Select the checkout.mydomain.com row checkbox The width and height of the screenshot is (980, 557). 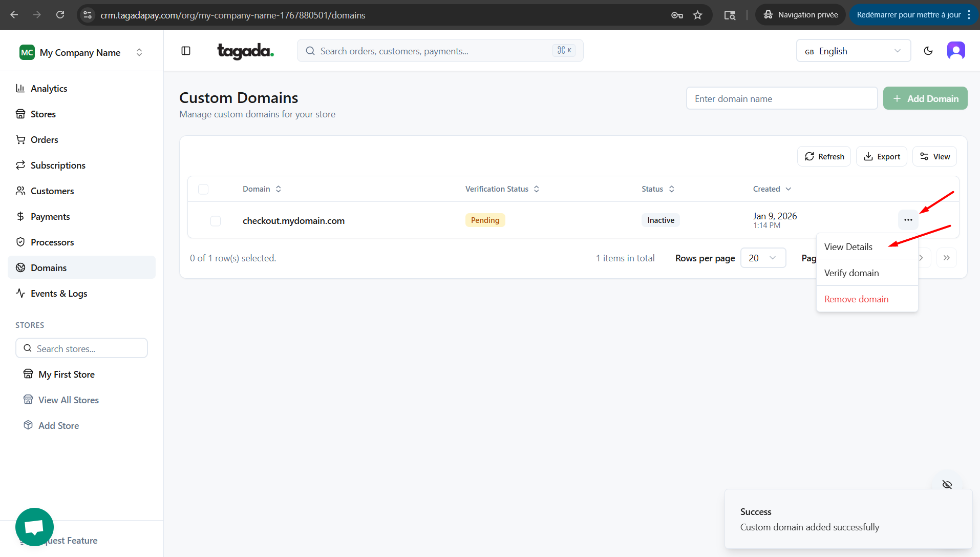216,221
